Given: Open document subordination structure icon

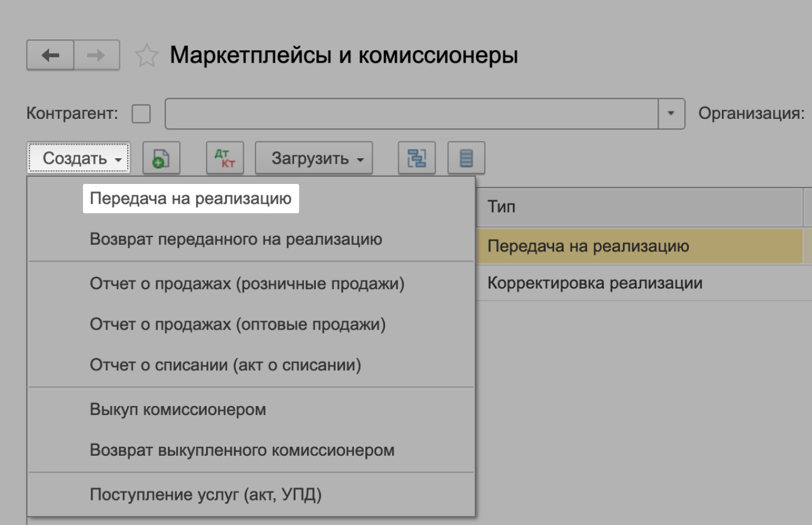Looking at the screenshot, I should [417, 157].
